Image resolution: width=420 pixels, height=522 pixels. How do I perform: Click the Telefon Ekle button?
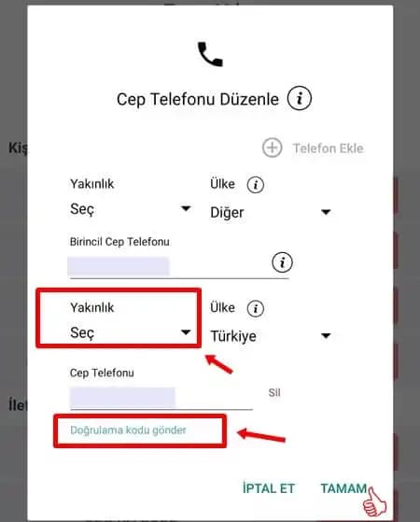pyautogui.click(x=313, y=148)
